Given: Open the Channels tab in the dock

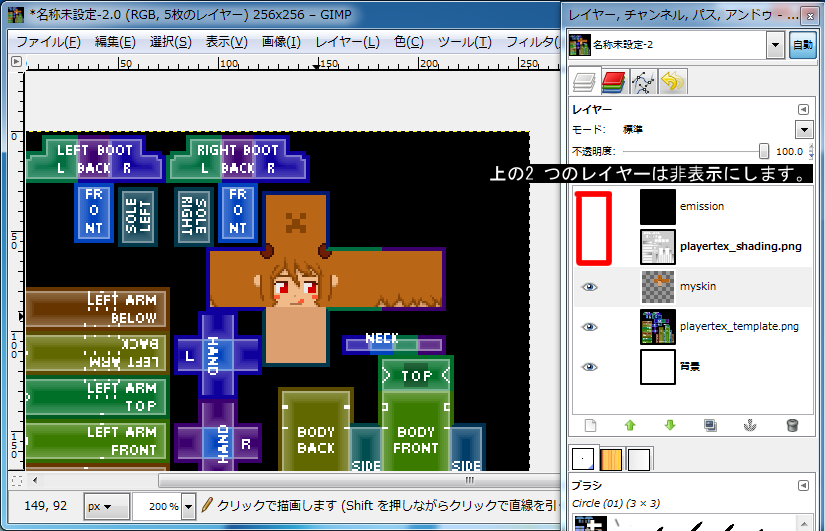Looking at the screenshot, I should click(613, 82).
